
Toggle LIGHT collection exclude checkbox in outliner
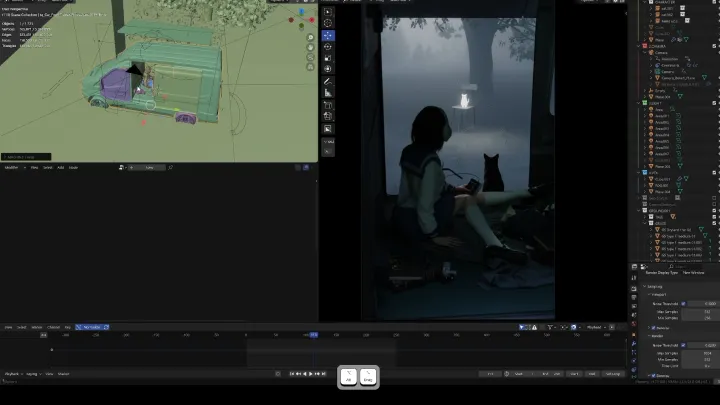pos(714,103)
